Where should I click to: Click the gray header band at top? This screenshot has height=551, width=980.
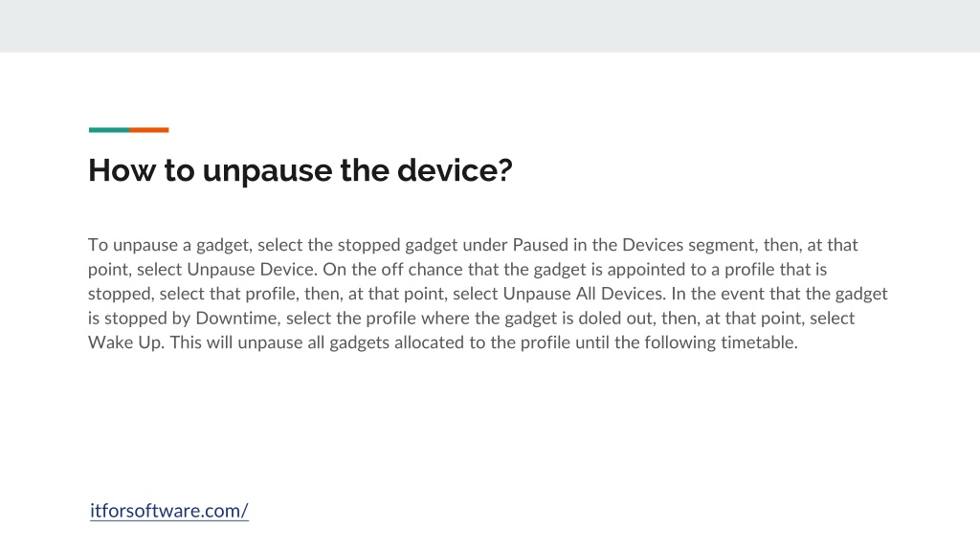pyautogui.click(x=490, y=26)
